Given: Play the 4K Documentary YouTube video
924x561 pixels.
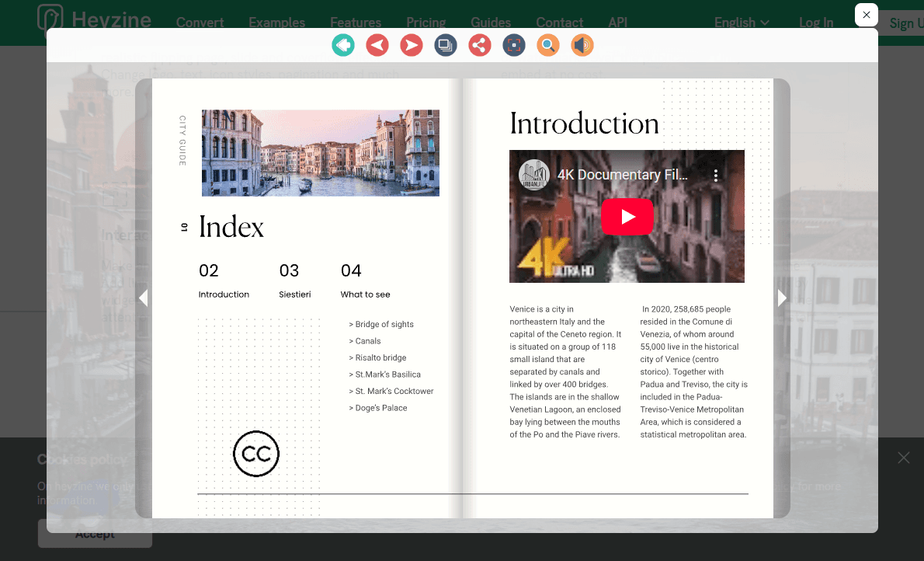Looking at the screenshot, I should coord(627,217).
